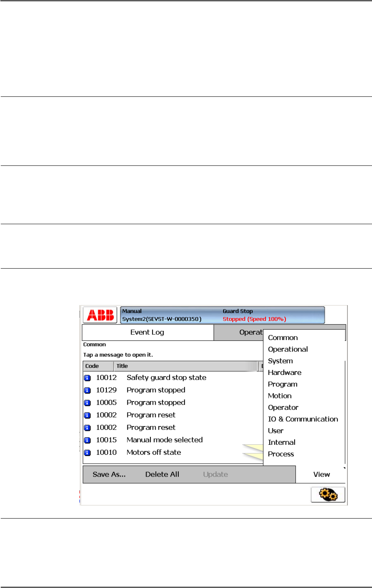Open the quickset gears button
The height and width of the screenshot is (588, 372).
coord(328,495)
